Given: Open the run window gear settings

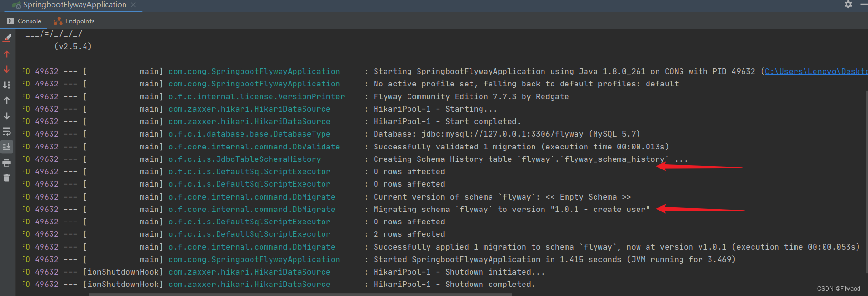Looking at the screenshot, I should (848, 4).
